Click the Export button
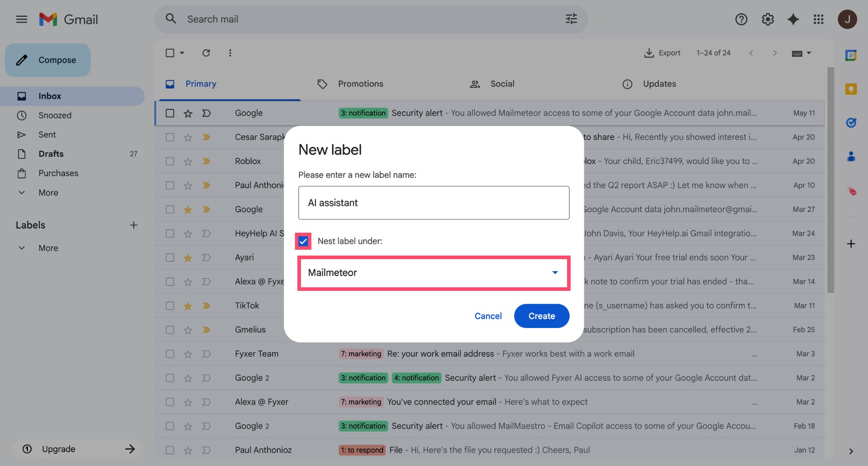Image resolution: width=868 pixels, height=466 pixels. tap(662, 53)
